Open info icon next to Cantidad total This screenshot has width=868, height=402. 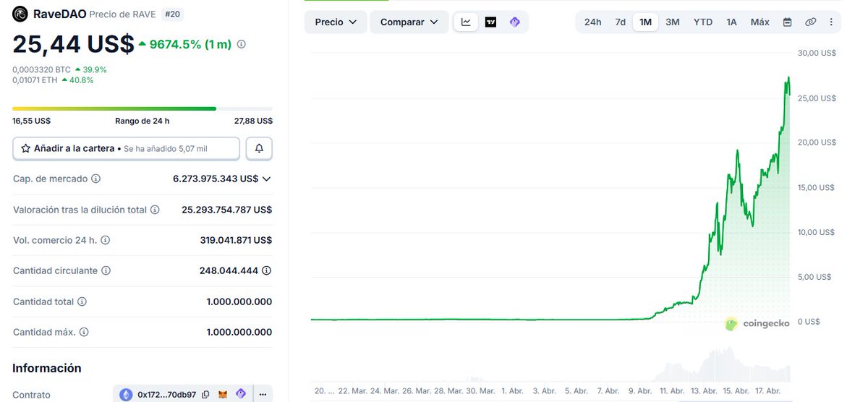click(x=82, y=301)
